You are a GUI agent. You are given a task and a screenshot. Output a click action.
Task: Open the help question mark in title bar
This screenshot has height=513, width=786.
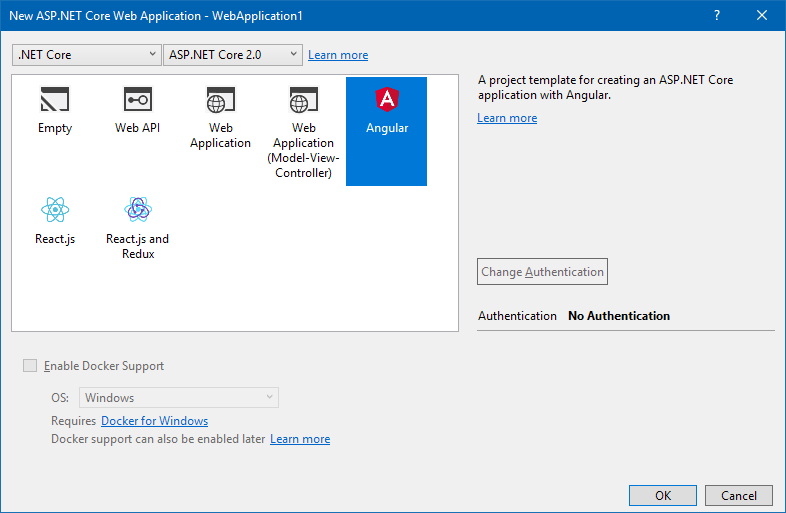(717, 16)
